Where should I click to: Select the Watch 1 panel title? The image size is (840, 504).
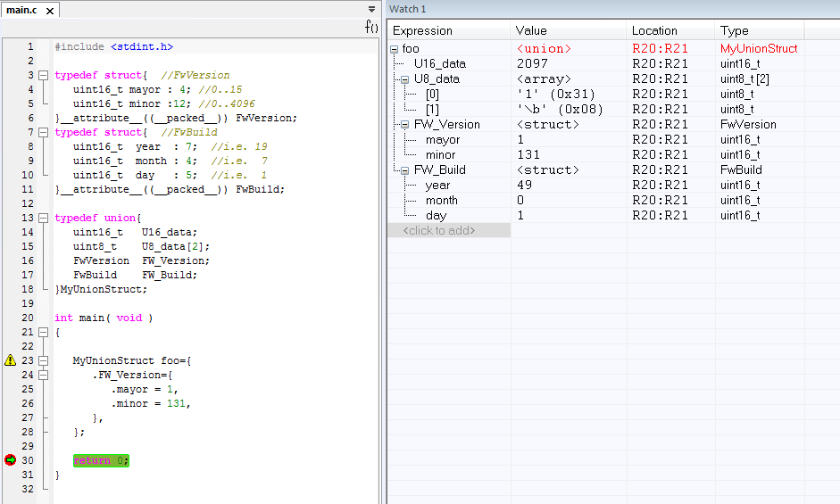coord(407,9)
